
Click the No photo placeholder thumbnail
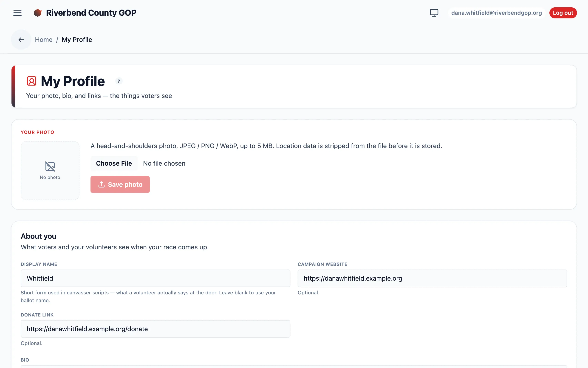[50, 171]
